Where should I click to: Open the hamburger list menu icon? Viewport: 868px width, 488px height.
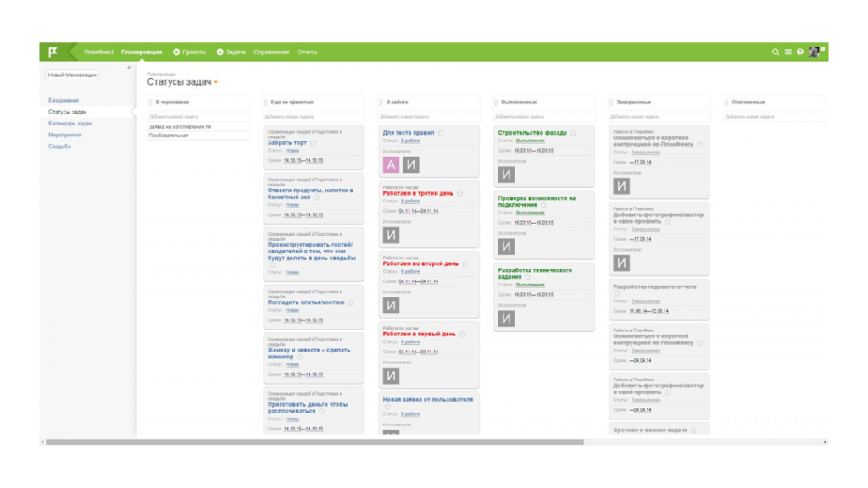pyautogui.click(x=787, y=53)
